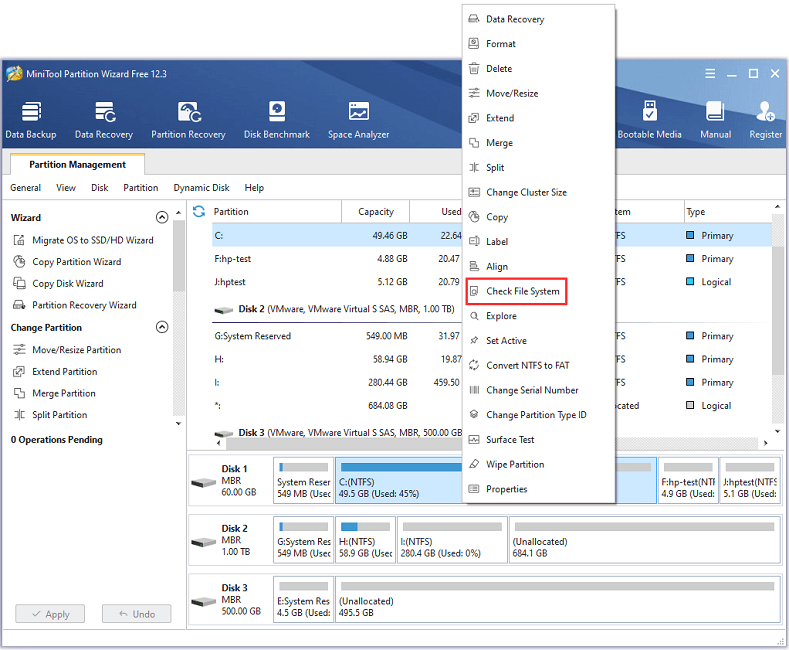Open the General menu
This screenshot has height=650, width=789.
point(26,188)
